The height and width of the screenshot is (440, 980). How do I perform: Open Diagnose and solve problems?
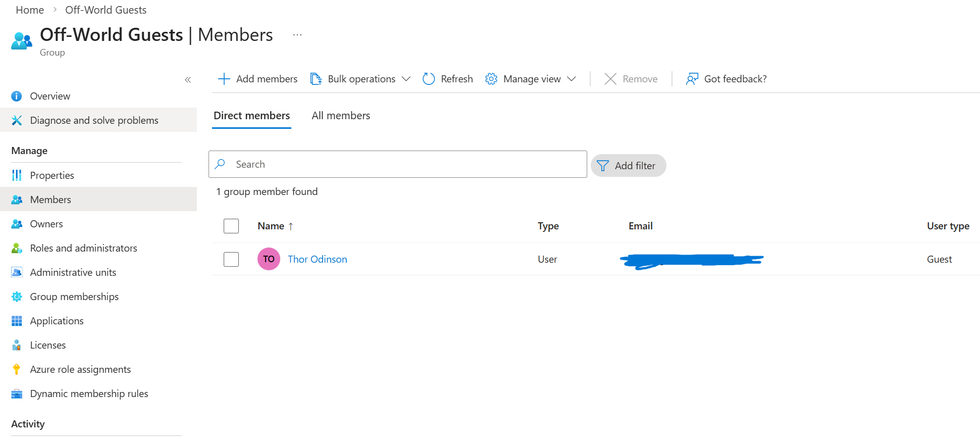pyautogui.click(x=98, y=120)
